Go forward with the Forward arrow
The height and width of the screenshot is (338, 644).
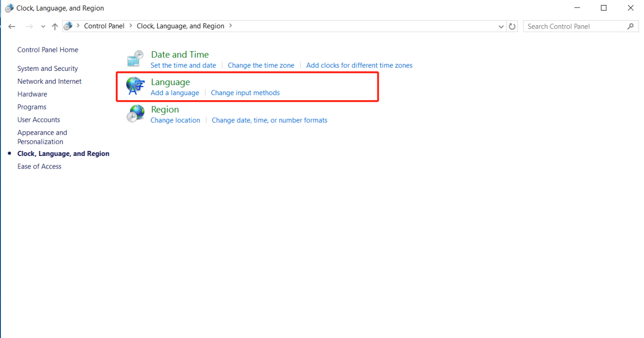pyautogui.click(x=29, y=27)
